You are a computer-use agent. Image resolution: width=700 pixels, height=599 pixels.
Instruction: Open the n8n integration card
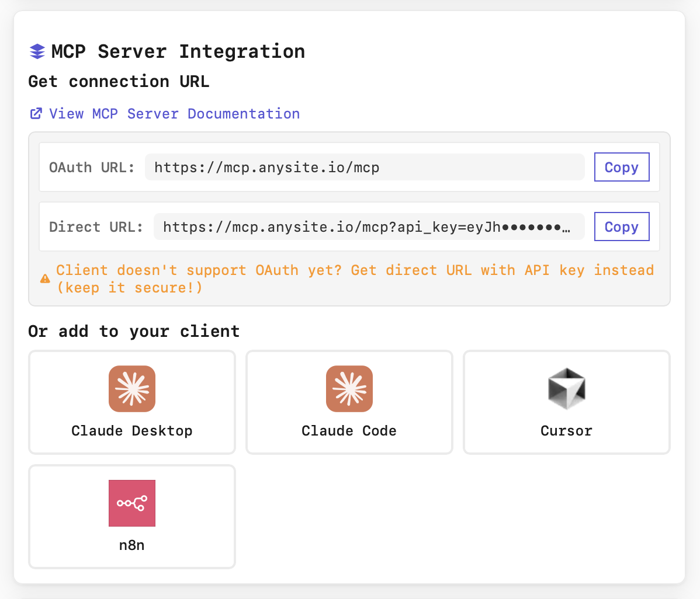[x=131, y=516]
